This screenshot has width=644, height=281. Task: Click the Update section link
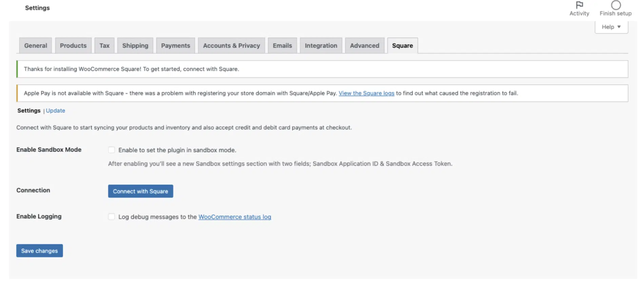pos(56,111)
